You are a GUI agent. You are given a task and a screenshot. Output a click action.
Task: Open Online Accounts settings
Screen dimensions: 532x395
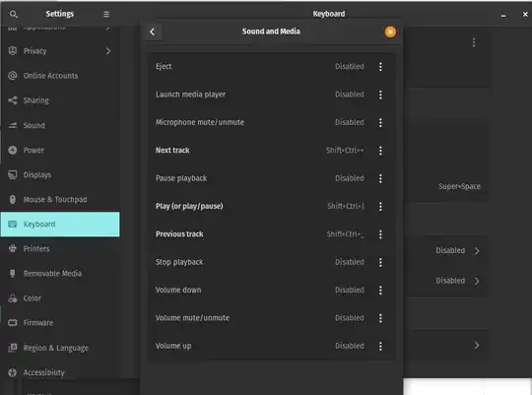point(60,76)
